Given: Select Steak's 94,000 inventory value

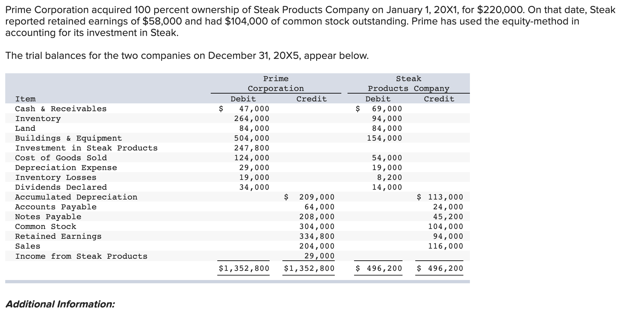Looking at the screenshot, I should (x=387, y=118).
